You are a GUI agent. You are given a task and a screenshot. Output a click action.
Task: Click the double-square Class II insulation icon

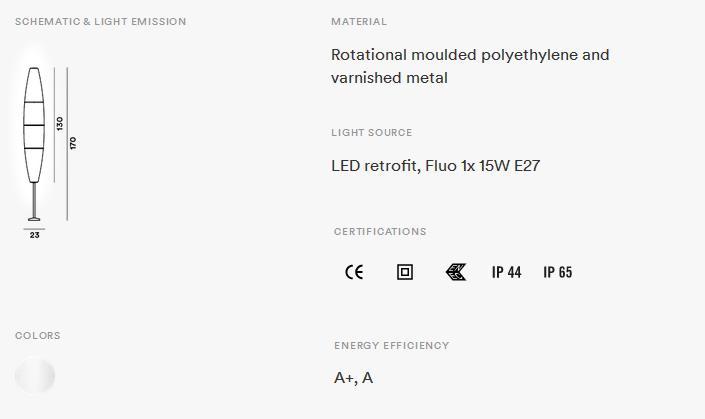point(405,272)
